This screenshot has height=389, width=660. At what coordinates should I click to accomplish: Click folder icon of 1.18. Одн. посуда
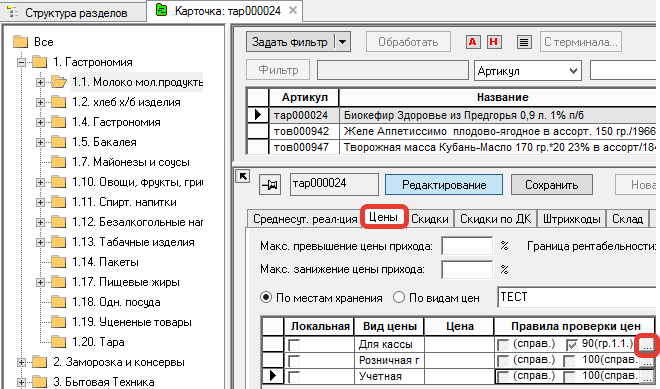(x=59, y=302)
